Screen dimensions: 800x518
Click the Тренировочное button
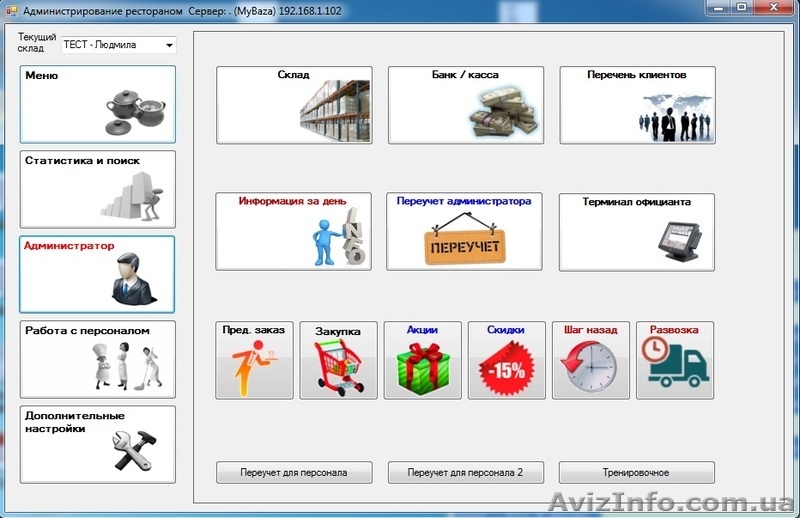pyautogui.click(x=637, y=473)
